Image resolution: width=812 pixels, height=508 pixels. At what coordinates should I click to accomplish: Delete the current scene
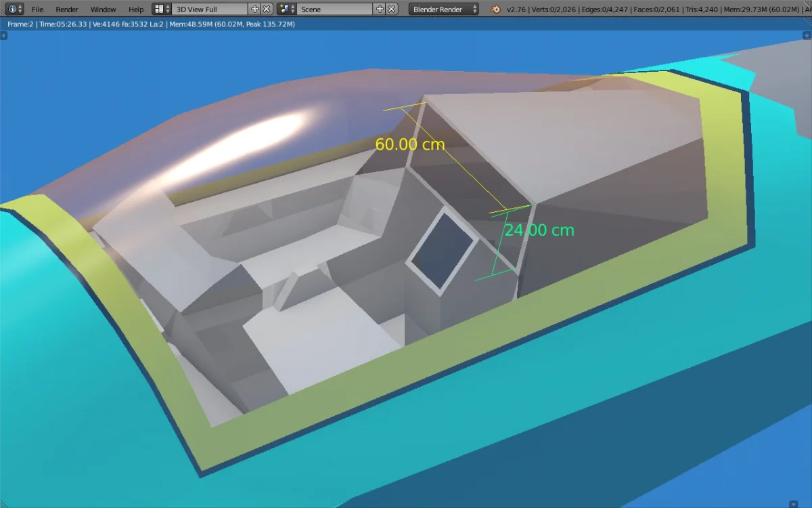pyautogui.click(x=392, y=9)
